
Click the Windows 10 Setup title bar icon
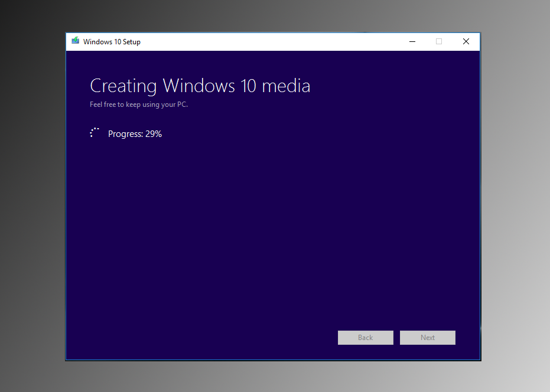pyautogui.click(x=76, y=41)
